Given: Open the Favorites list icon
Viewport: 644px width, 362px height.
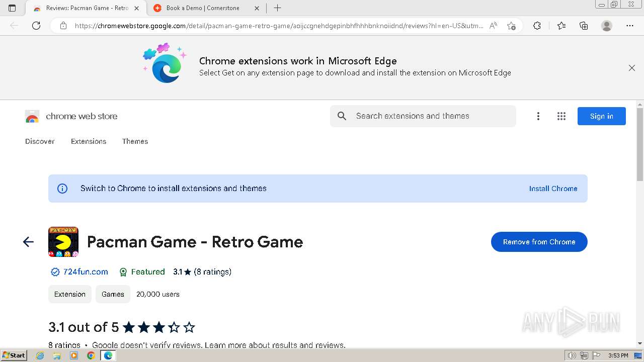Looking at the screenshot, I should [561, 26].
